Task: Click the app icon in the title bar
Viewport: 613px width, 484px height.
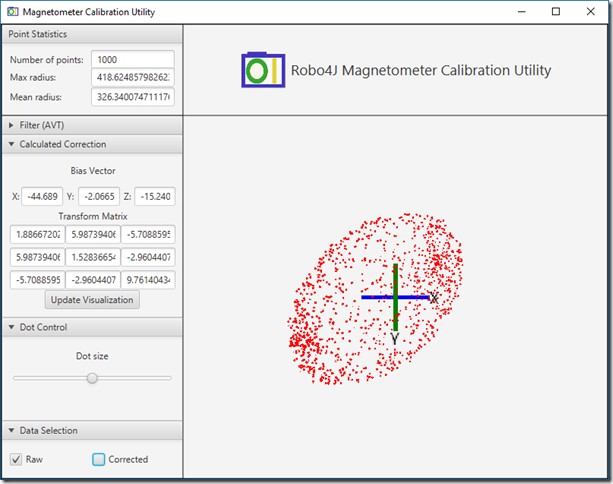Action: [x=13, y=12]
